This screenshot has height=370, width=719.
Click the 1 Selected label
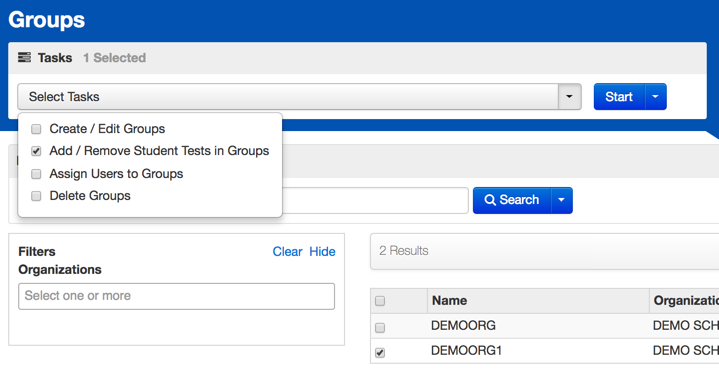click(115, 58)
